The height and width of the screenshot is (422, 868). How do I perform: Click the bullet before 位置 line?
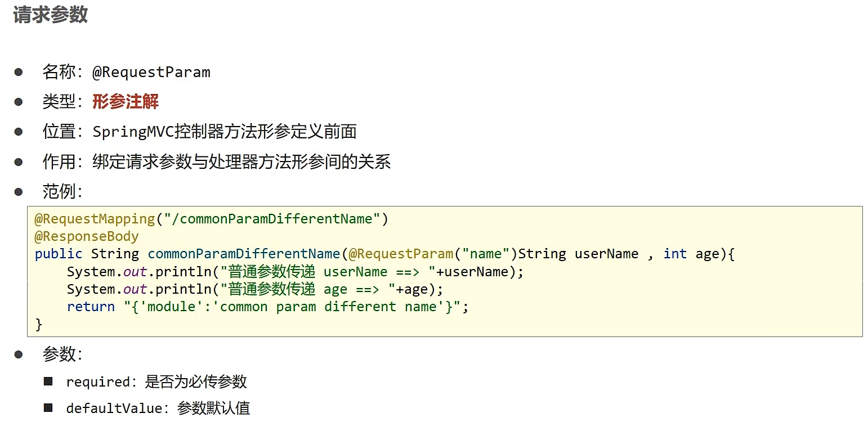pos(19,132)
